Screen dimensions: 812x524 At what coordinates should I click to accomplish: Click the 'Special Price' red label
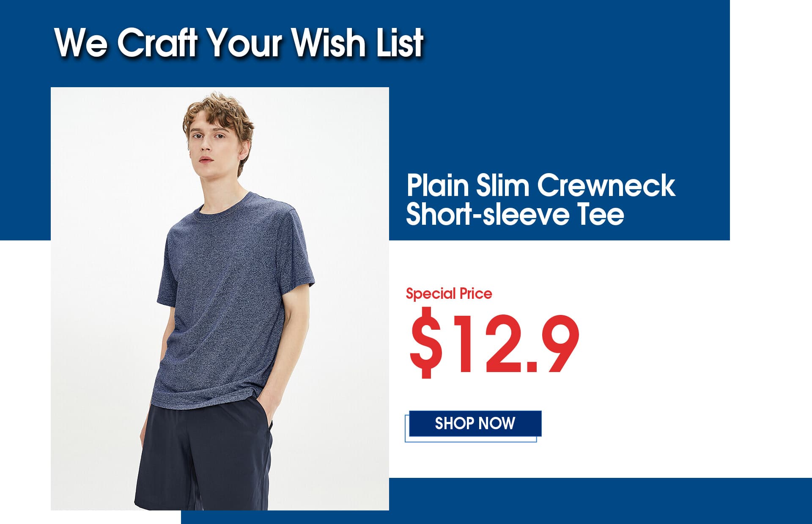(x=449, y=293)
